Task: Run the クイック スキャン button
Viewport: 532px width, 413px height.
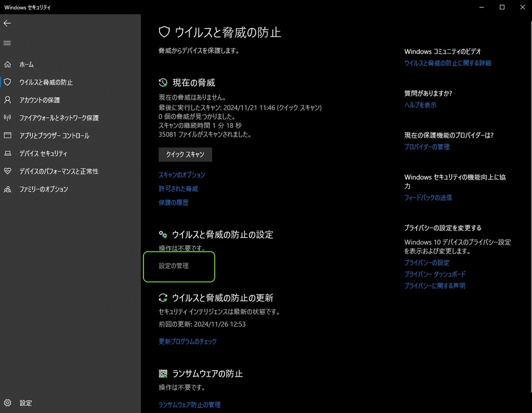Action: point(185,154)
